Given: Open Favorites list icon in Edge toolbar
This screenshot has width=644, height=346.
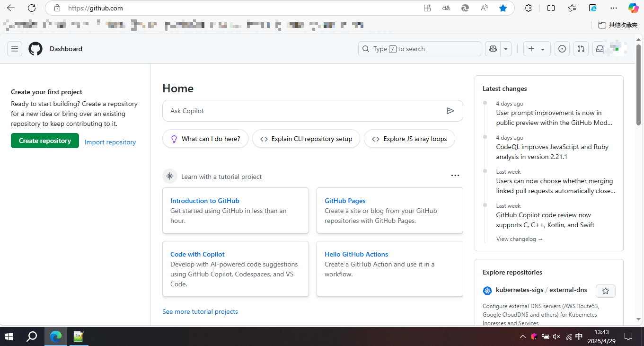Looking at the screenshot, I should pyautogui.click(x=572, y=8).
